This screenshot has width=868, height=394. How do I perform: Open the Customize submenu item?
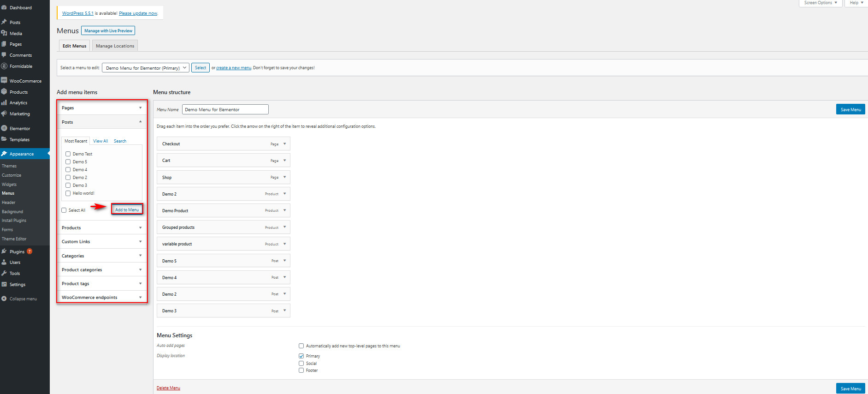[x=12, y=175]
